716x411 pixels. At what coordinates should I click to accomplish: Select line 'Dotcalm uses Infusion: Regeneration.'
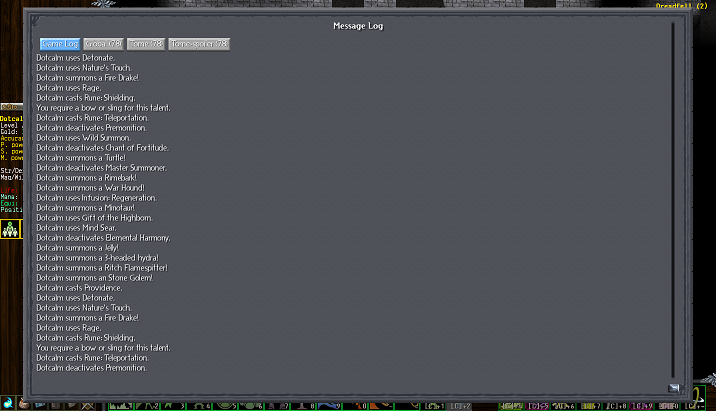(x=97, y=198)
